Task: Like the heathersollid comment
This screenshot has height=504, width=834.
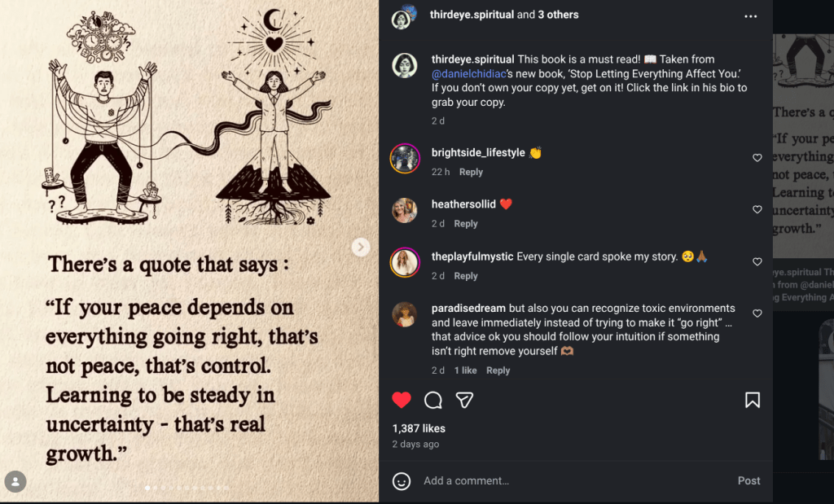Action: 757,210
